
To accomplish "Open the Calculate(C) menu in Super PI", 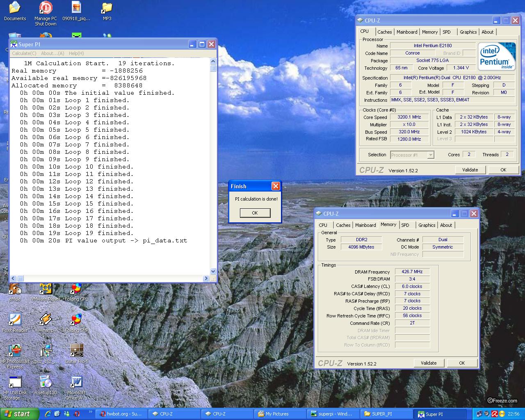I will pos(24,53).
